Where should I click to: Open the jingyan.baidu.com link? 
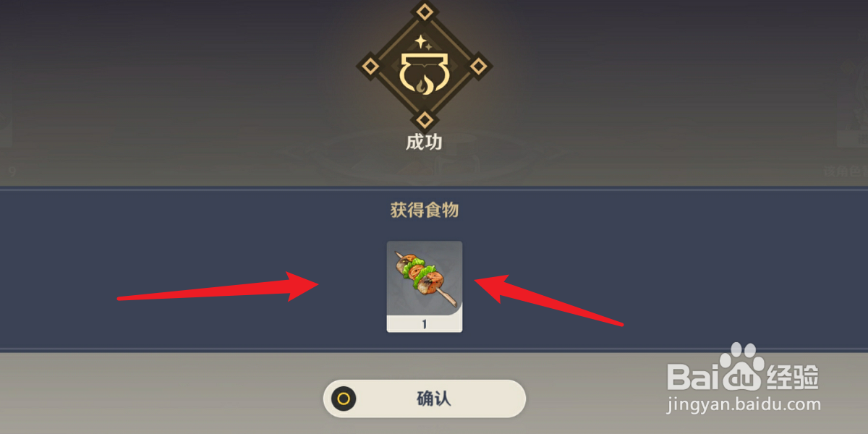pos(744,404)
